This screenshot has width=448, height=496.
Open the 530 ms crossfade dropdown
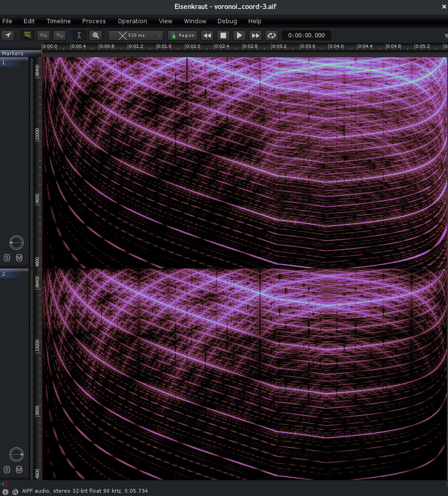(136, 35)
